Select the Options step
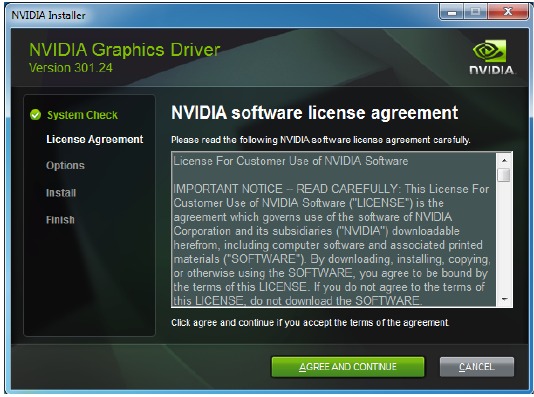This screenshot has width=534, height=397. pyautogui.click(x=65, y=165)
